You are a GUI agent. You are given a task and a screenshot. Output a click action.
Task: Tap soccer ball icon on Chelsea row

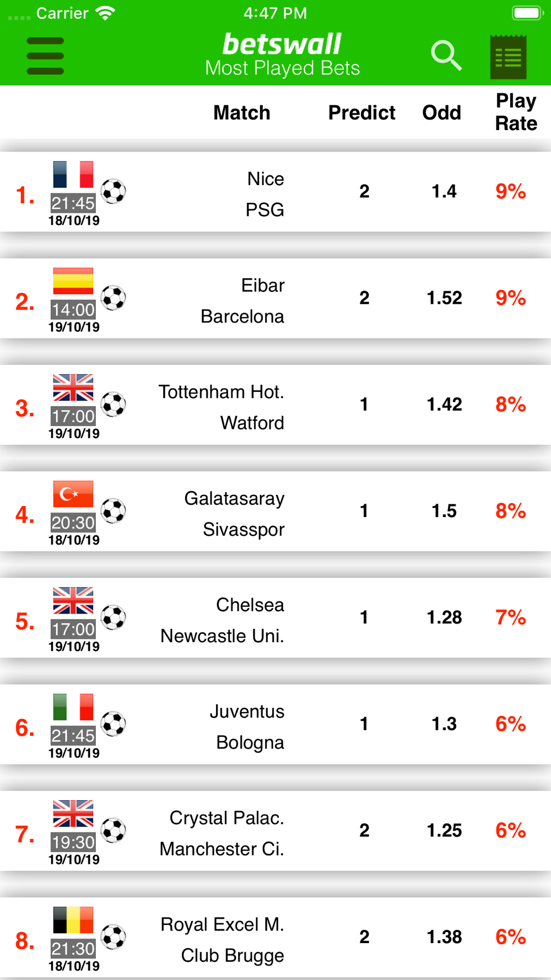pos(114,617)
